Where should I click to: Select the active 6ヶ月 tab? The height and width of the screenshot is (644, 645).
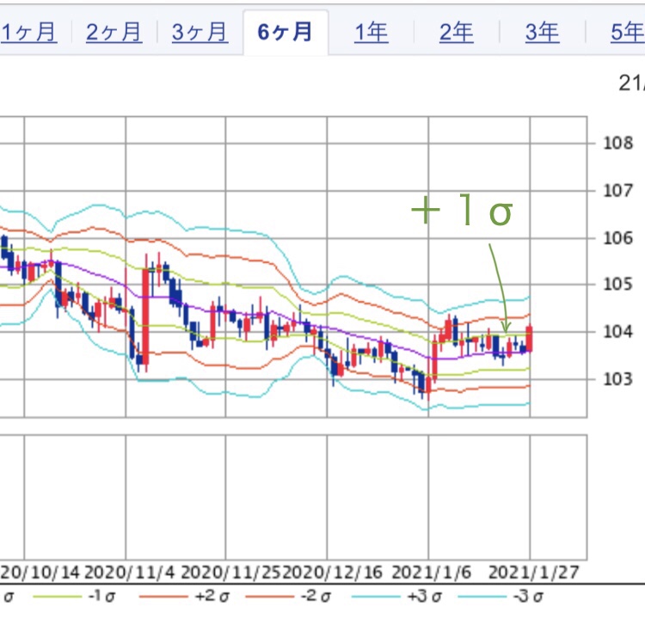pos(286,33)
